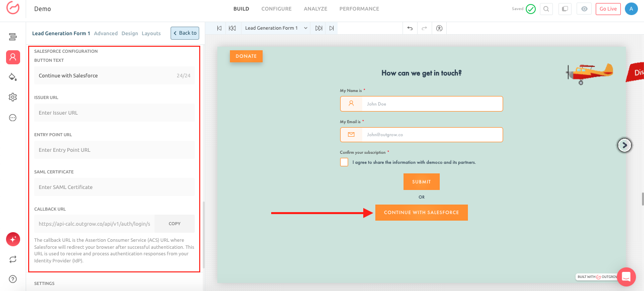Check the subscription consent checkbox
644x291 pixels.
tap(344, 162)
